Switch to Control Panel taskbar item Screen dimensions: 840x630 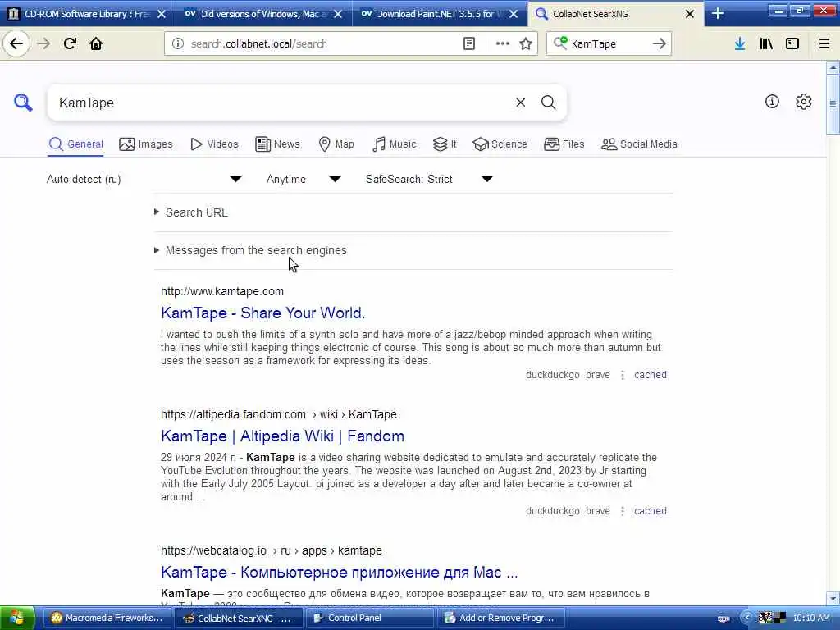point(369,618)
